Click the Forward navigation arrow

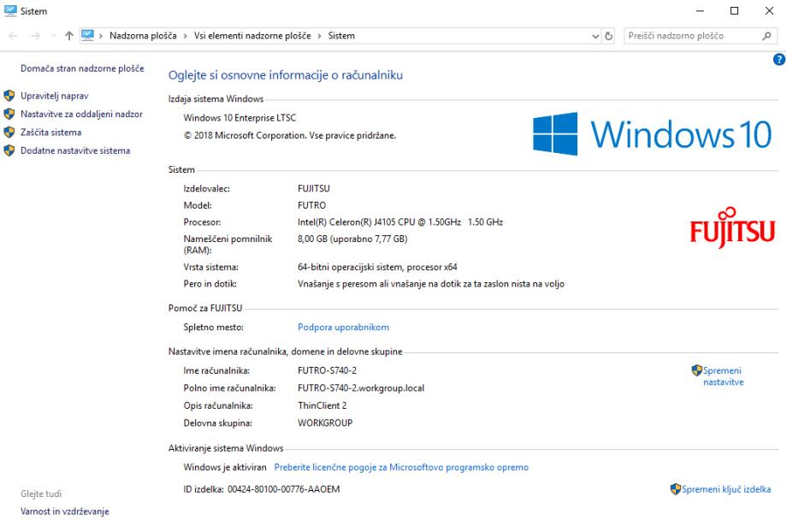pyautogui.click(x=35, y=36)
